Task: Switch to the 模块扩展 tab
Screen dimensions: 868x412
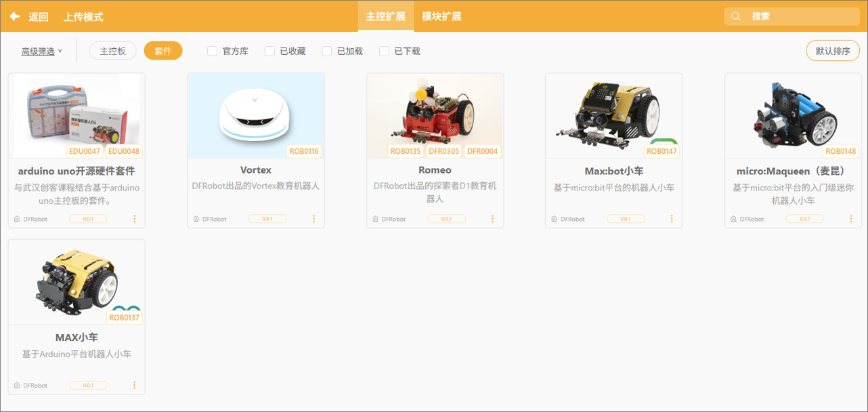Action: 441,16
